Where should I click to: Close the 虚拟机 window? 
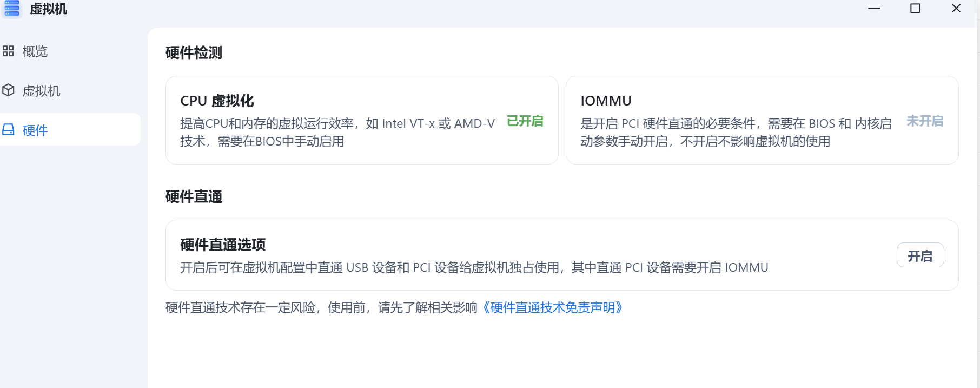tap(956, 9)
